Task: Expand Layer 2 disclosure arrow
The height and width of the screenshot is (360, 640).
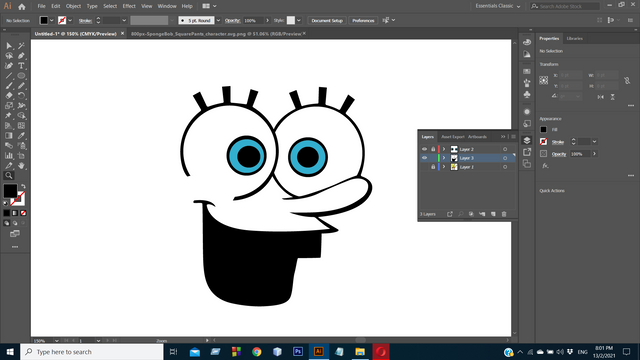Action: [x=444, y=149]
